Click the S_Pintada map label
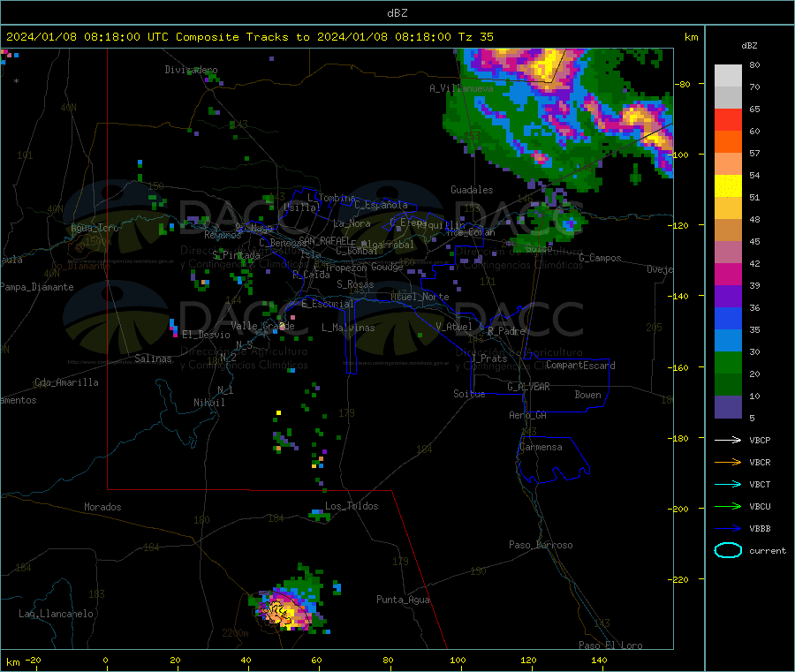Screen dimensions: 795x672 236,255
